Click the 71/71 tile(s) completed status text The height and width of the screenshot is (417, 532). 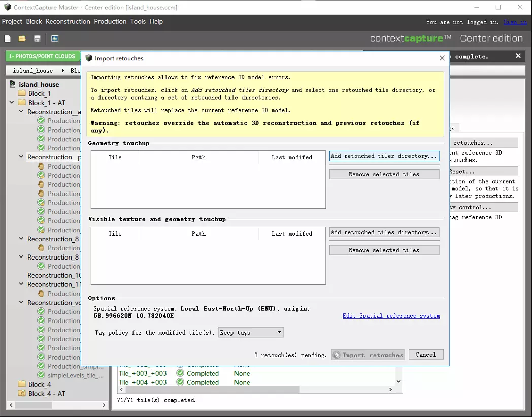(156, 400)
